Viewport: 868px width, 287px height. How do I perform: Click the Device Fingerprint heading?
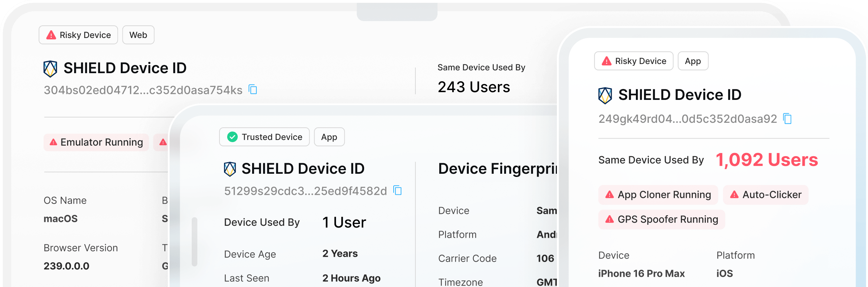point(498,169)
